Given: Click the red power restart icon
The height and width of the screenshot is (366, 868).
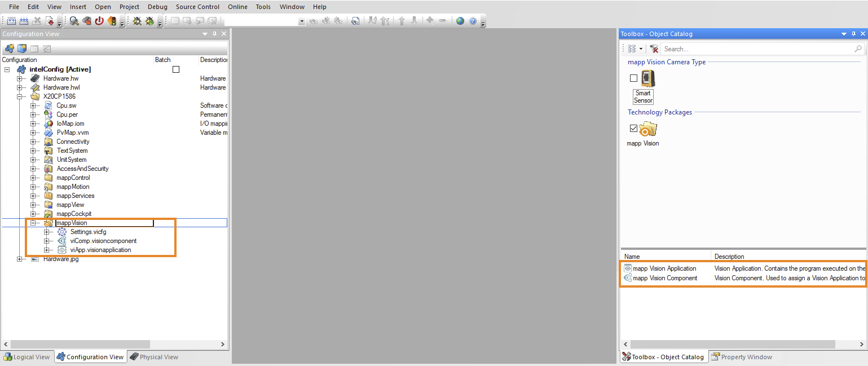Looking at the screenshot, I should click(x=99, y=21).
